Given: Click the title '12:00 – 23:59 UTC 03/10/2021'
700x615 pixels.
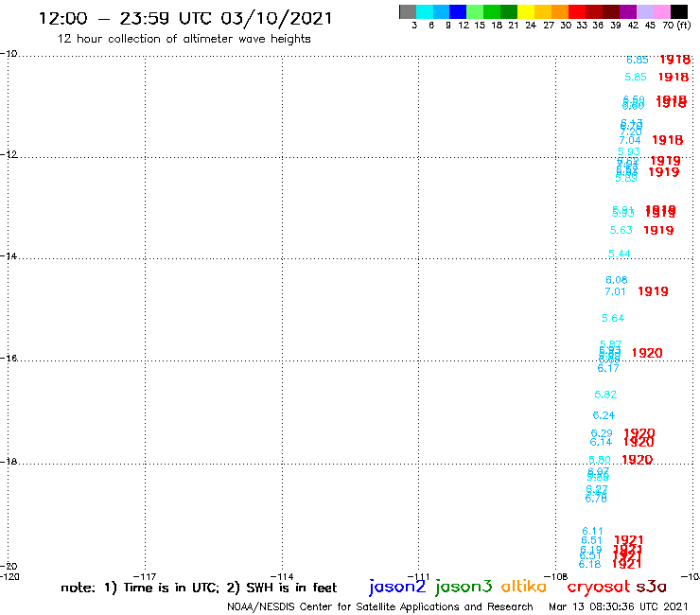Looking at the screenshot, I should point(185,19).
